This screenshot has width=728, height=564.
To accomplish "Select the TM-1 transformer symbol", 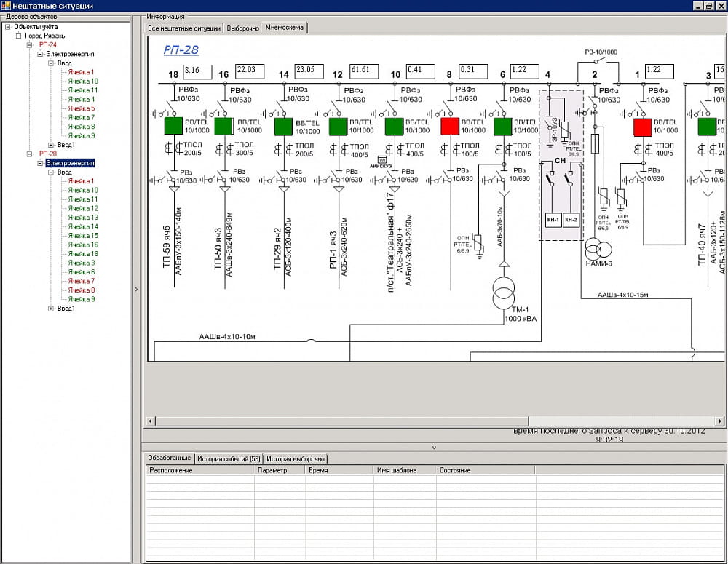I will coord(502,292).
